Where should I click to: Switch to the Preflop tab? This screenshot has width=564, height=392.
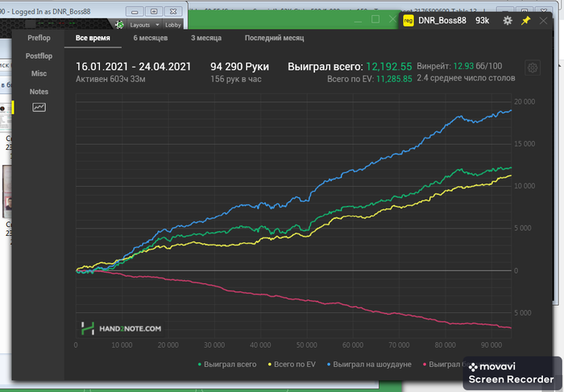(x=39, y=38)
